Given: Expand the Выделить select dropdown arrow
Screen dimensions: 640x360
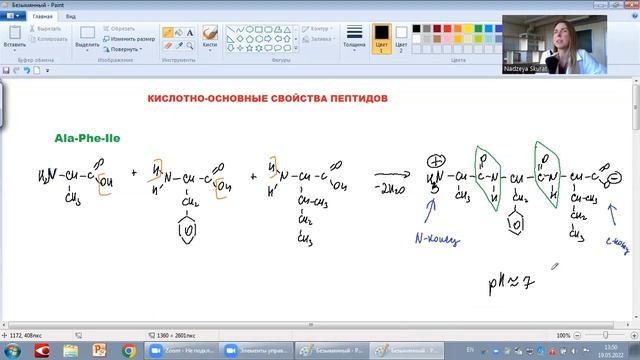Looking at the screenshot, I should (87, 50).
